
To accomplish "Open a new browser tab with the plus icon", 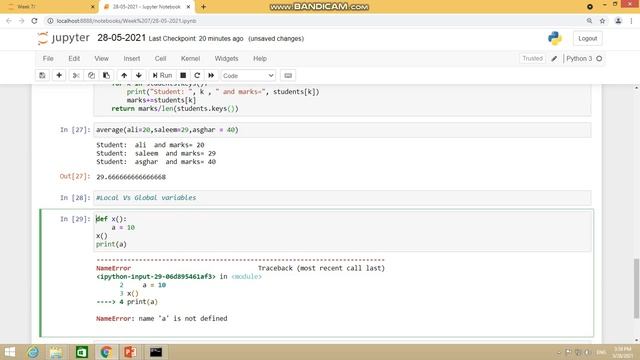I will (203, 7).
